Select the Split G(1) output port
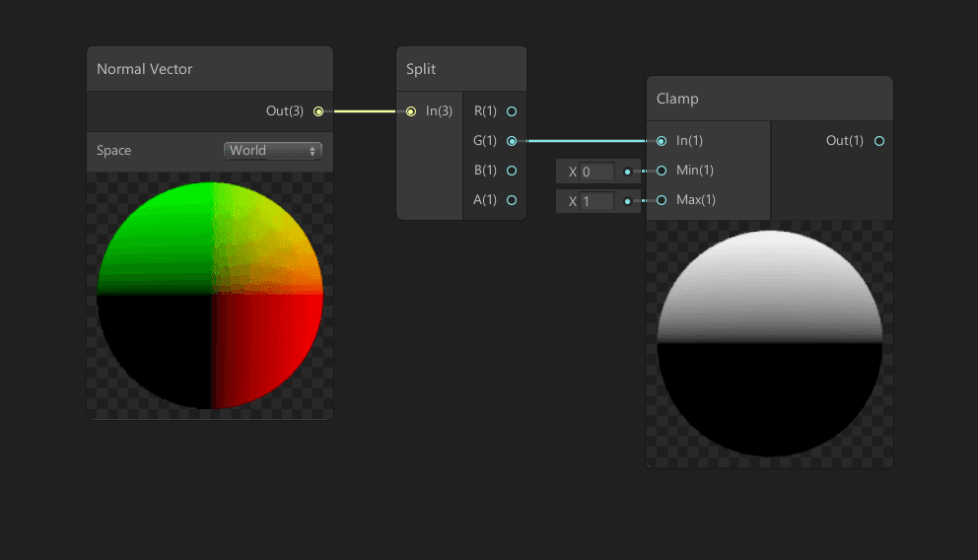Viewport: 978px width, 560px height. [512, 141]
